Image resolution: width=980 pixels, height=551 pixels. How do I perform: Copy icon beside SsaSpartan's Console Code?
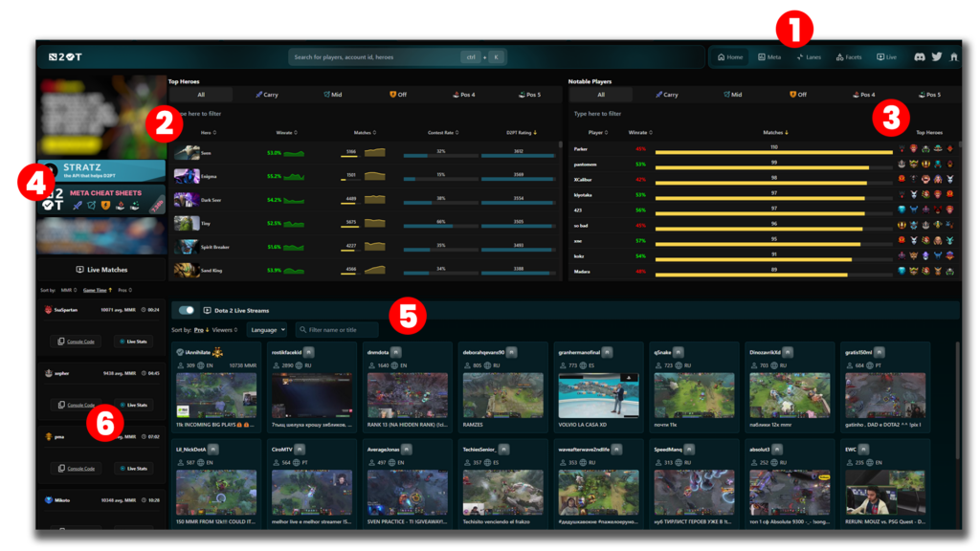point(60,342)
